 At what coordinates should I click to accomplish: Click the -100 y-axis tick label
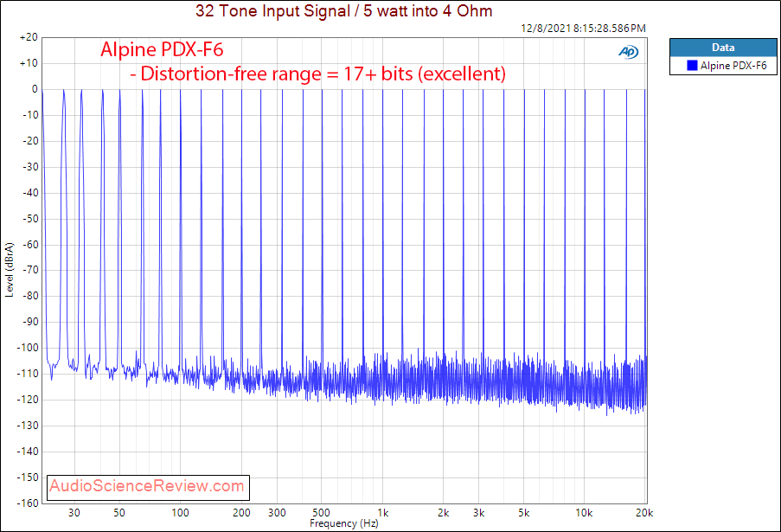[x=28, y=348]
